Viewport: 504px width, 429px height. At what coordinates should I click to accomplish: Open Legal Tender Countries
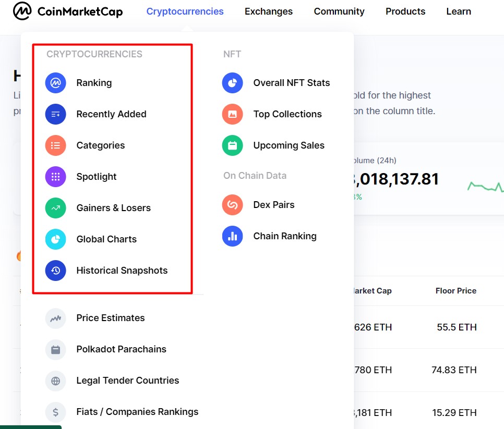[x=128, y=381]
